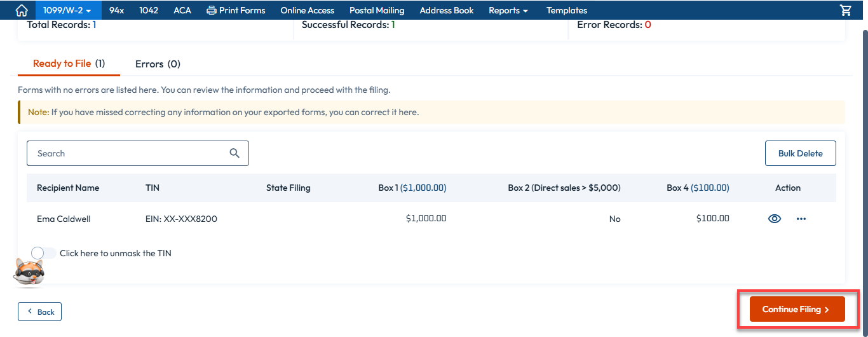
Task: Open Address Book menu item
Action: pos(447,10)
